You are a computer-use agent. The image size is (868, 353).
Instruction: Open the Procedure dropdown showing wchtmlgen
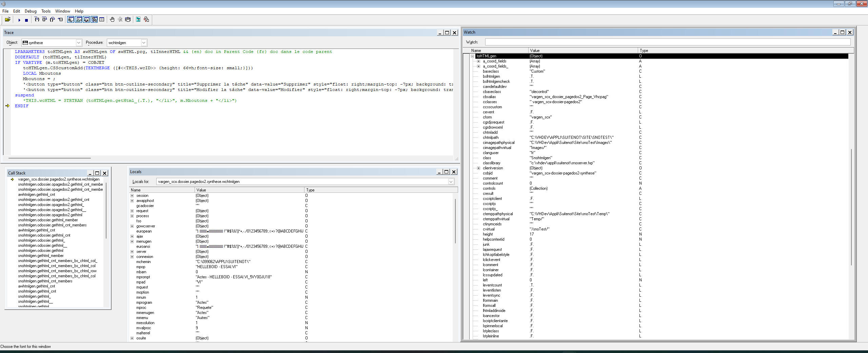point(143,42)
